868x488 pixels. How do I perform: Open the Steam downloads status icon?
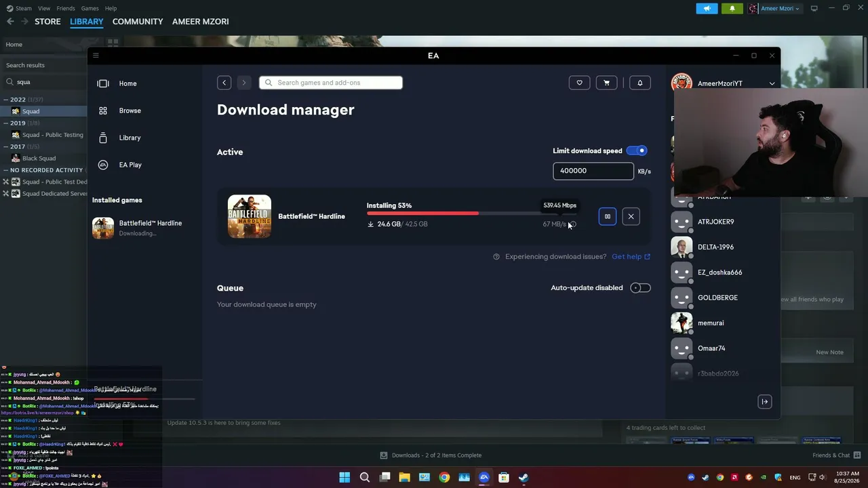coord(384,455)
